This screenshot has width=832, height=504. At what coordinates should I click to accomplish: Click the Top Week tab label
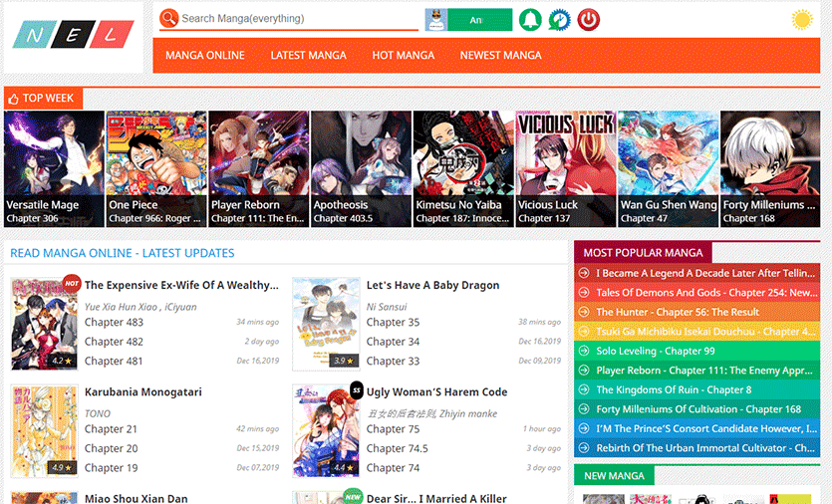pyautogui.click(x=43, y=99)
